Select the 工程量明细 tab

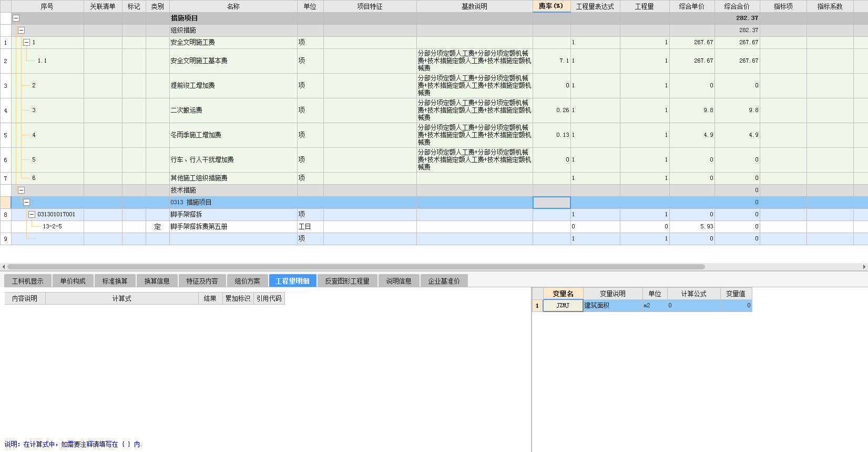(292, 281)
